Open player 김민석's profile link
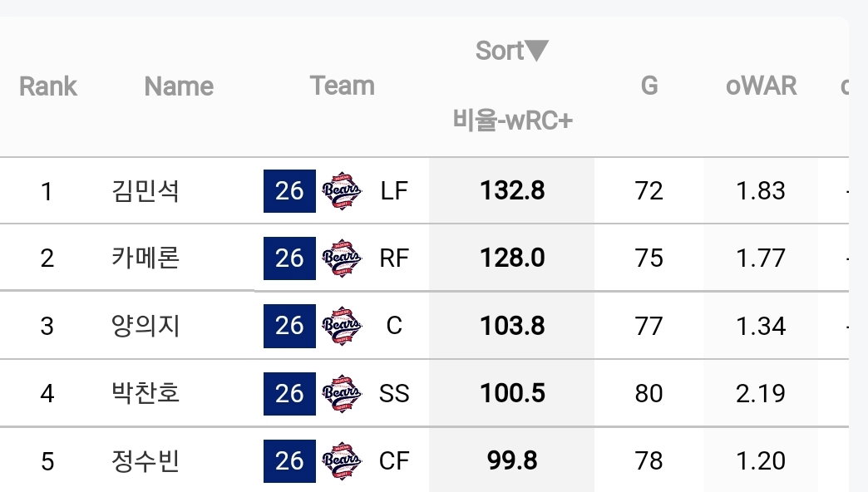Screen dimensions: 868x492 coord(145,191)
